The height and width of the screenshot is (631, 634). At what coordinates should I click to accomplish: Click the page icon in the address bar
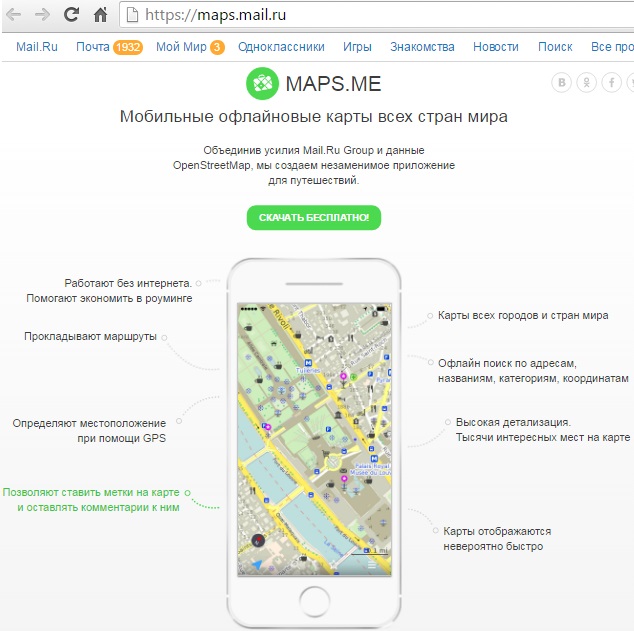(132, 15)
